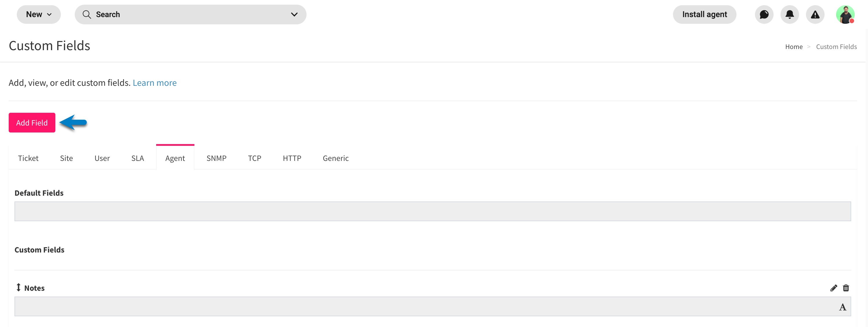Switch to the Ticket tab
The width and height of the screenshot is (868, 327).
[28, 158]
